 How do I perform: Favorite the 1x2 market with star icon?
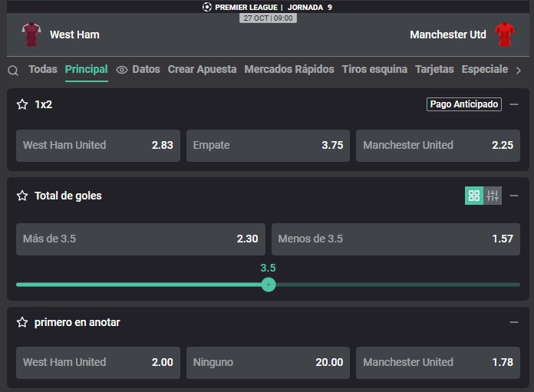point(22,104)
